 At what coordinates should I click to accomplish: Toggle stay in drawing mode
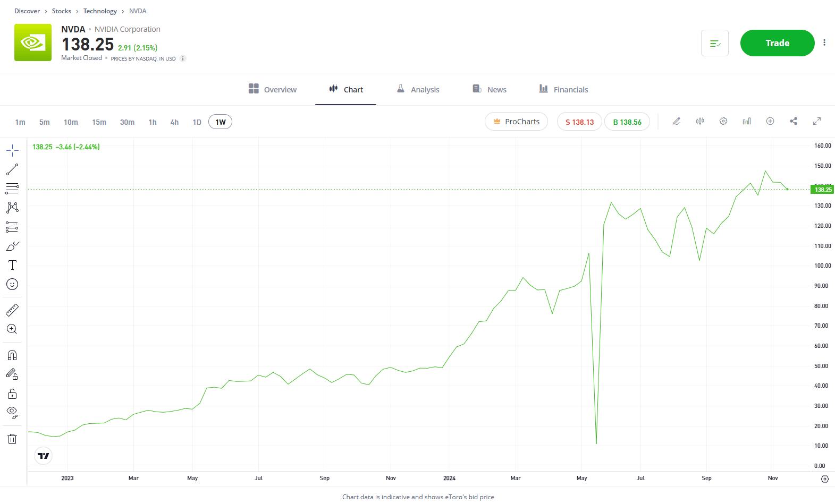coord(12,374)
